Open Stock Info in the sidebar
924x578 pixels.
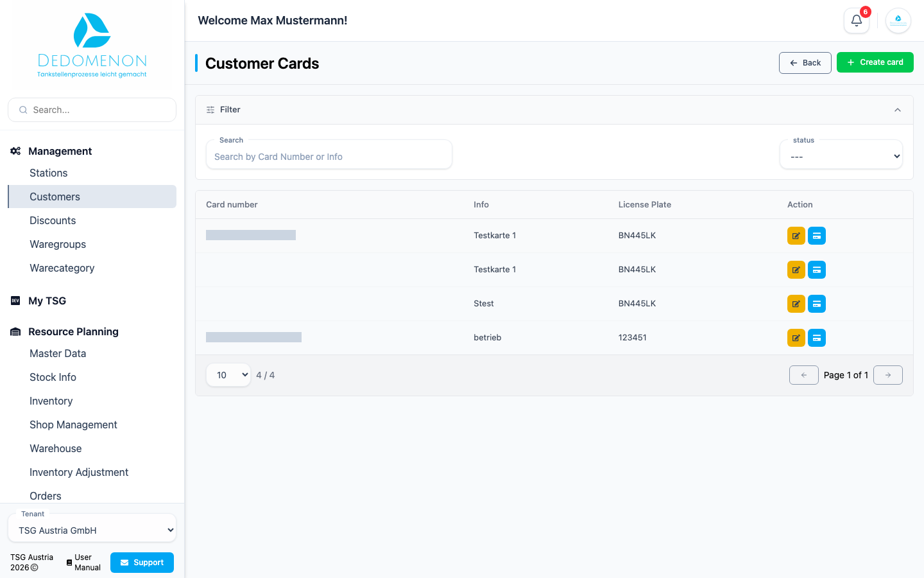92,377
